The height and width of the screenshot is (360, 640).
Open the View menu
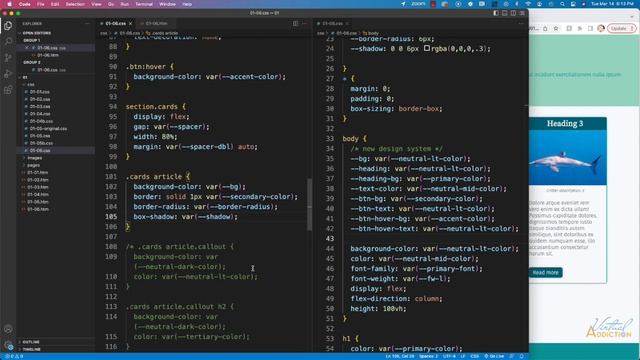point(96,4)
